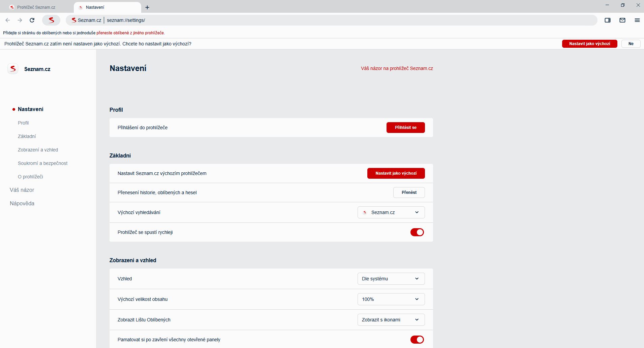The width and height of the screenshot is (644, 348).
Task: Go to Profil section in sidebar
Action: 23,123
